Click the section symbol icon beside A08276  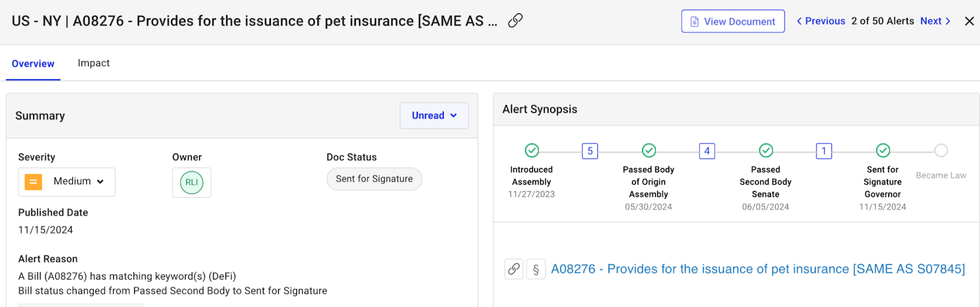[536, 269]
